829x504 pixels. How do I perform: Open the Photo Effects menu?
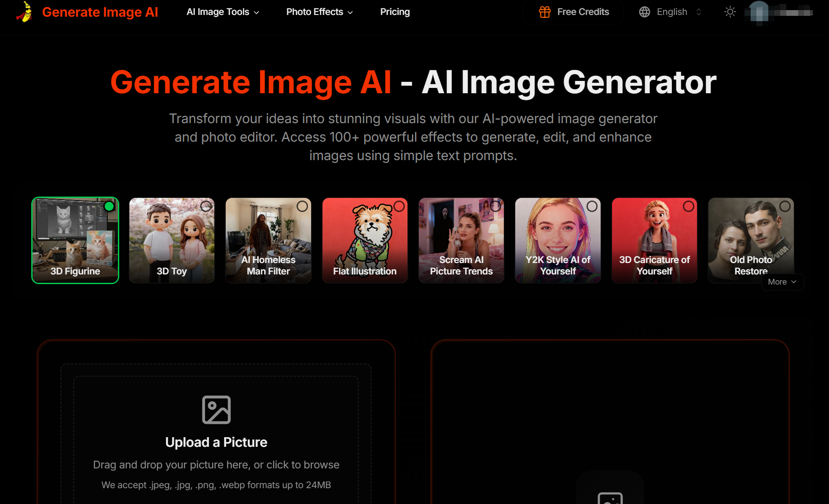click(x=319, y=12)
